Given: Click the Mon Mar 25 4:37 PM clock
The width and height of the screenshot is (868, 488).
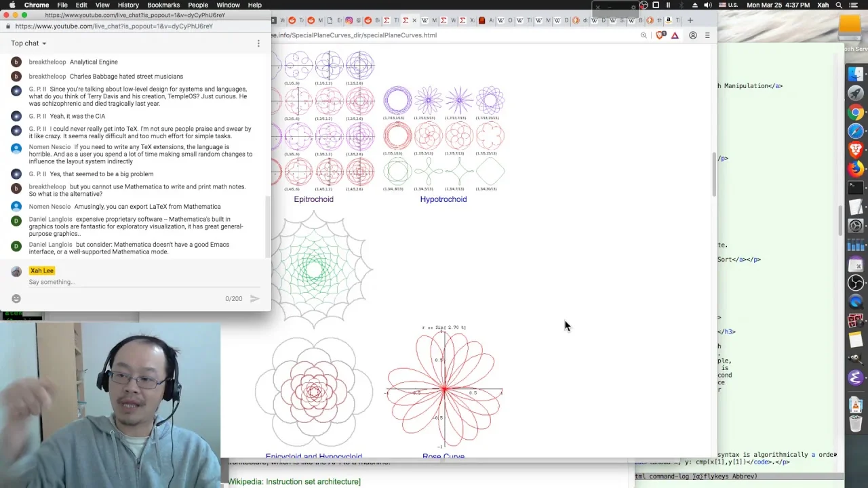Looking at the screenshot, I should pos(778,5).
